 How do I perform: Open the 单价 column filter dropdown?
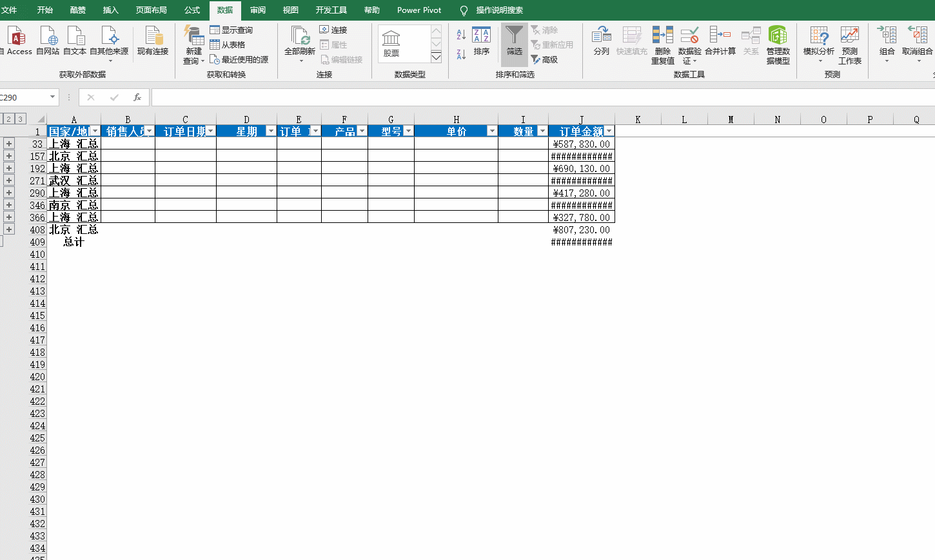point(492,131)
